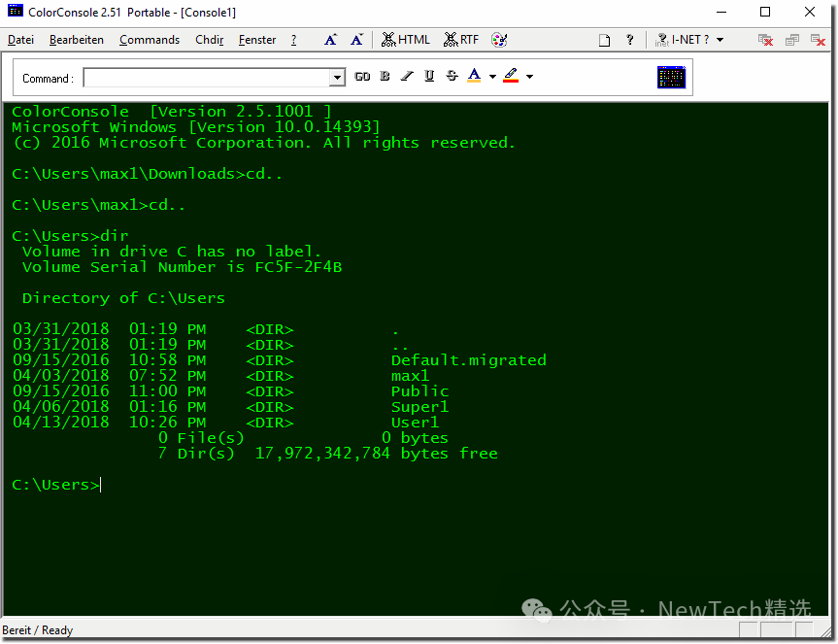
Task: Expand the highlight color dropdown arrow
Action: coord(529,77)
